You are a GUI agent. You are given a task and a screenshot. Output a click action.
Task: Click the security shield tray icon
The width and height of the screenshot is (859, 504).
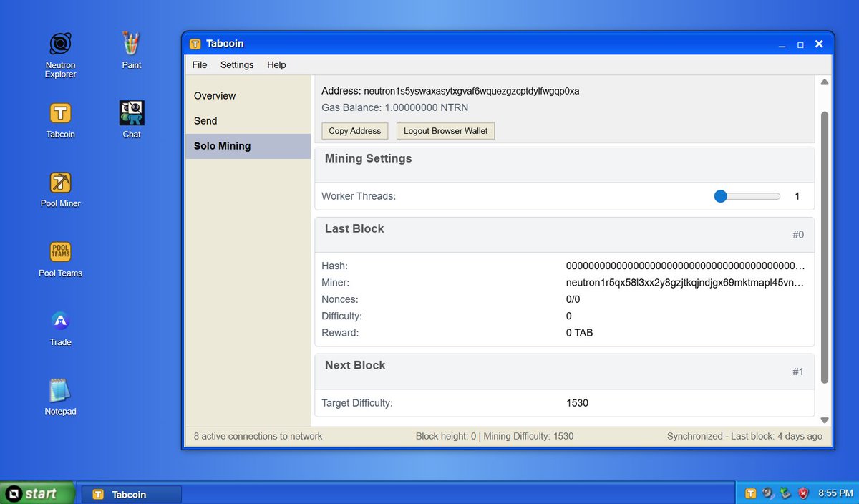click(x=802, y=493)
